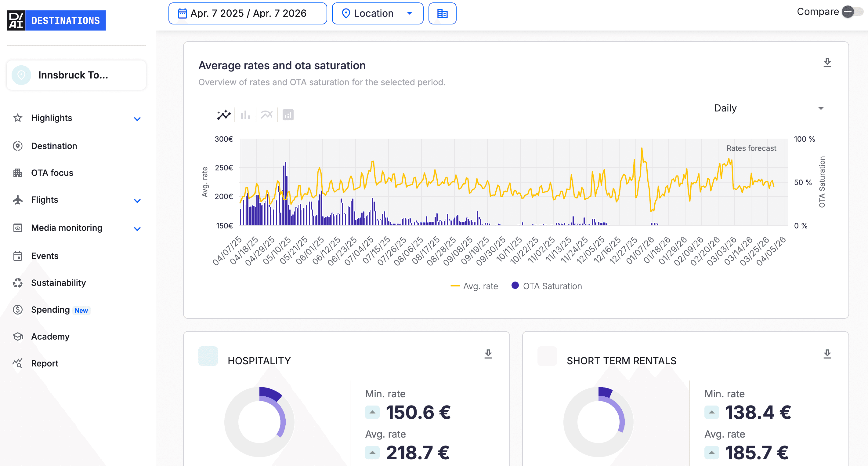This screenshot has height=466, width=868.
Task: Download the Hospitality card data
Action: tap(488, 354)
